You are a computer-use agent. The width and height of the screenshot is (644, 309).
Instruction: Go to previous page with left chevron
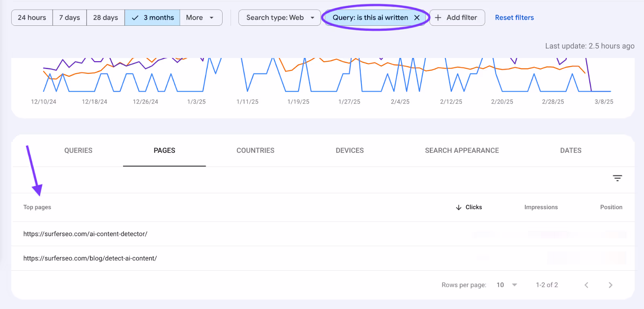(x=586, y=285)
